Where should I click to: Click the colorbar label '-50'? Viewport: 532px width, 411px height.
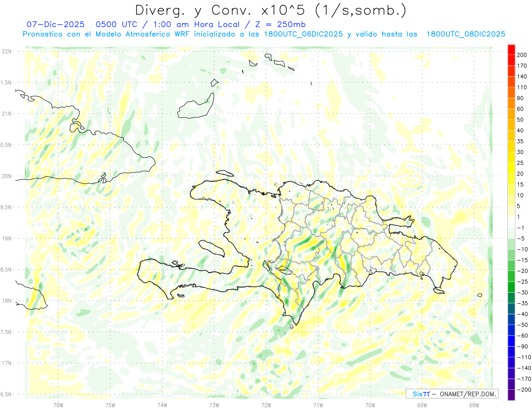tap(522, 325)
